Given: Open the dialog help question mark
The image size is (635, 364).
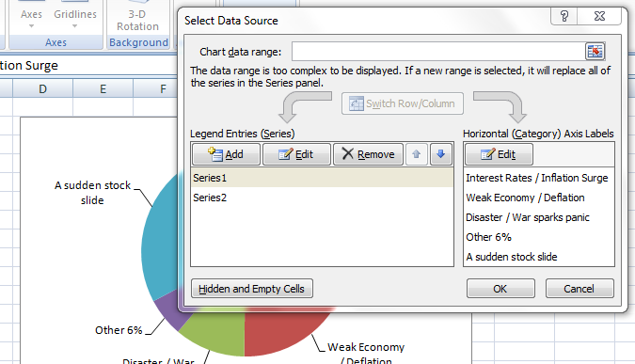Looking at the screenshot, I should click(x=564, y=16).
